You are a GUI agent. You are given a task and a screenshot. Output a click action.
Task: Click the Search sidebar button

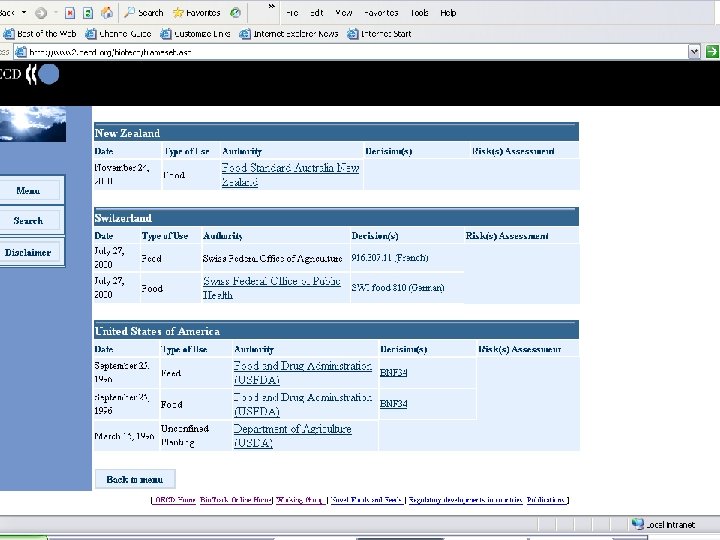28,221
